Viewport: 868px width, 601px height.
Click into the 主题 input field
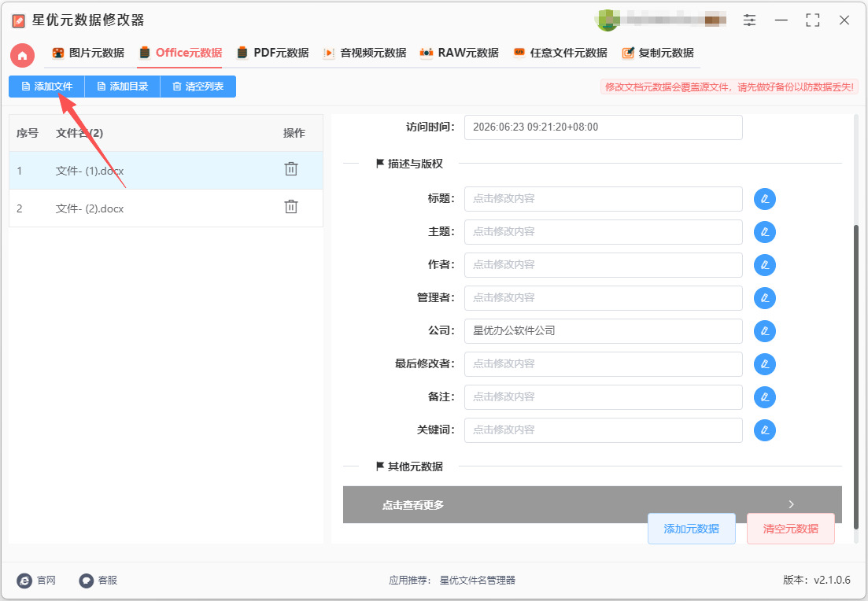(604, 232)
